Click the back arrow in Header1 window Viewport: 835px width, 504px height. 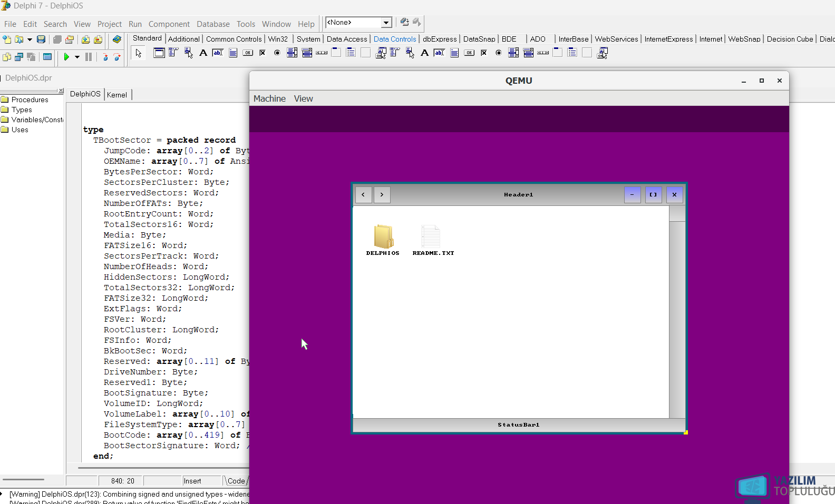363,195
